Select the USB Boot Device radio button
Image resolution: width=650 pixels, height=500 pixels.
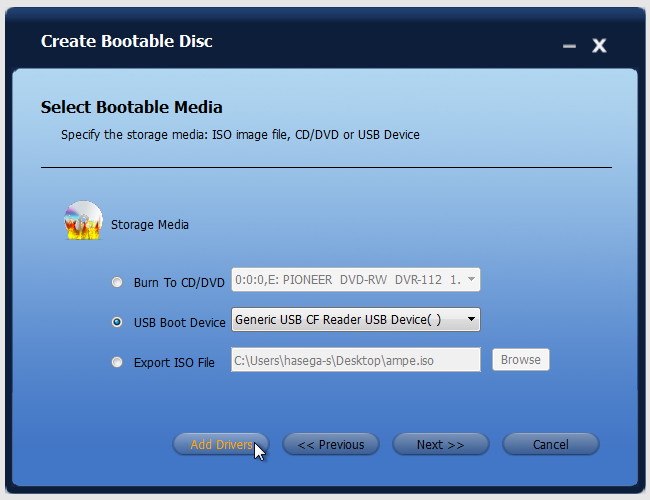[117, 322]
